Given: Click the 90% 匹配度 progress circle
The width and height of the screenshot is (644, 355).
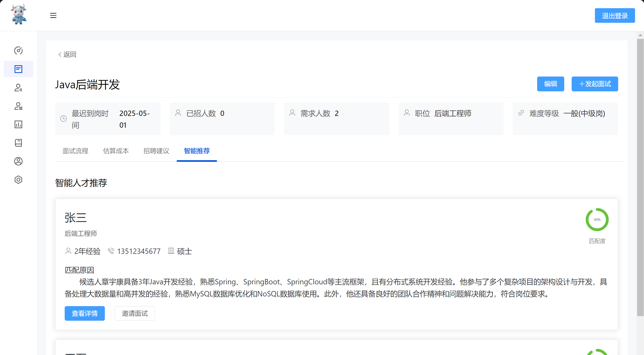Looking at the screenshot, I should click(x=597, y=220).
